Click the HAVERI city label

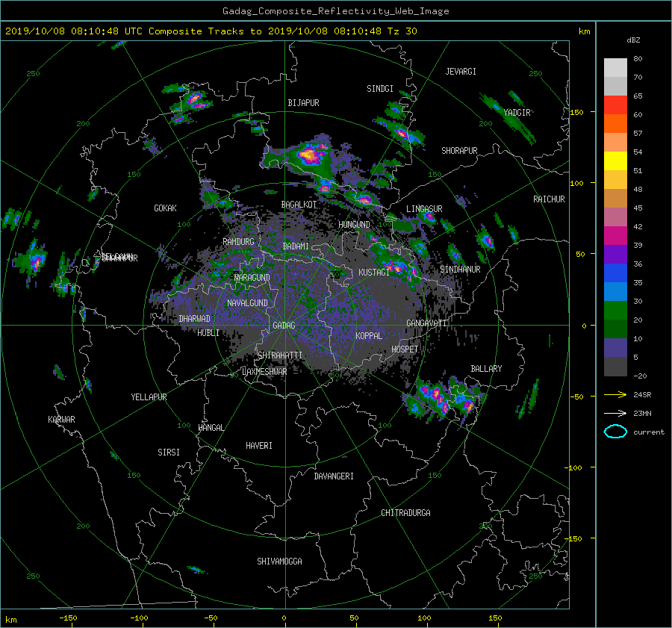[259, 446]
